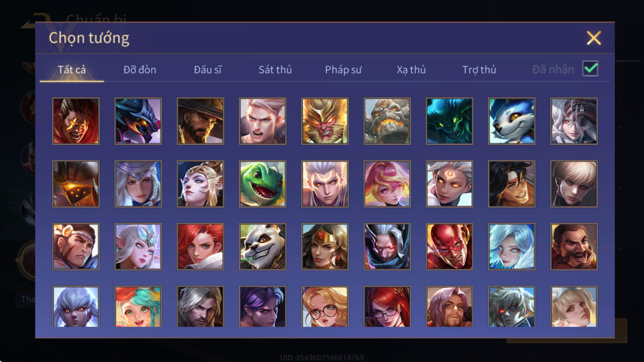644x362 pixels.
Task: Show the Pháp sư hero list
Action: [343, 70]
